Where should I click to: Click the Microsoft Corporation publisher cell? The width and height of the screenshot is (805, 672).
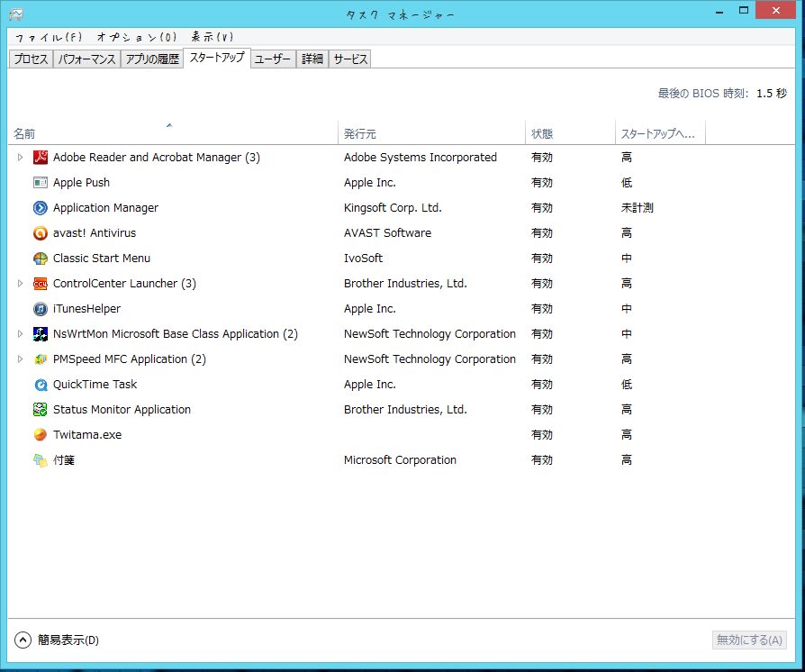[x=400, y=459]
